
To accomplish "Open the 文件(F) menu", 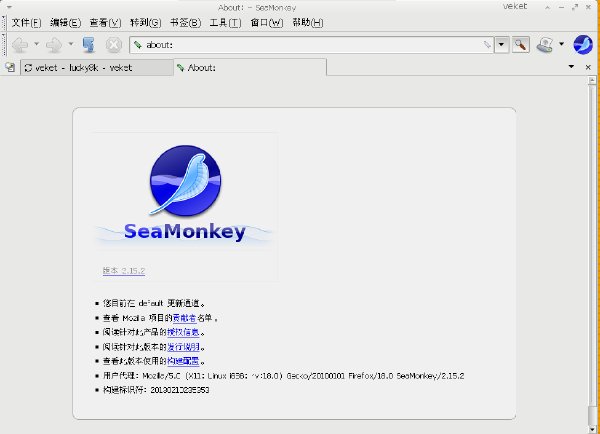I will 26,23.
